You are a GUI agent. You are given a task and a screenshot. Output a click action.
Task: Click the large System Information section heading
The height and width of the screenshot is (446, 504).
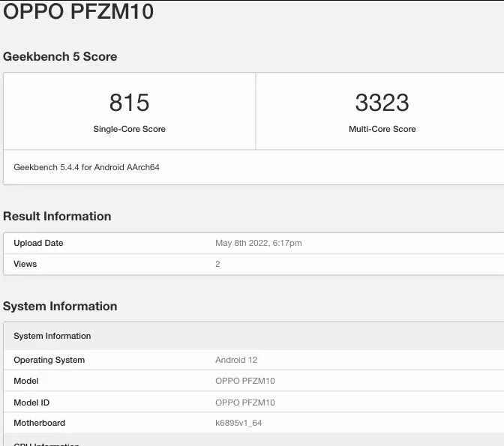pos(60,307)
